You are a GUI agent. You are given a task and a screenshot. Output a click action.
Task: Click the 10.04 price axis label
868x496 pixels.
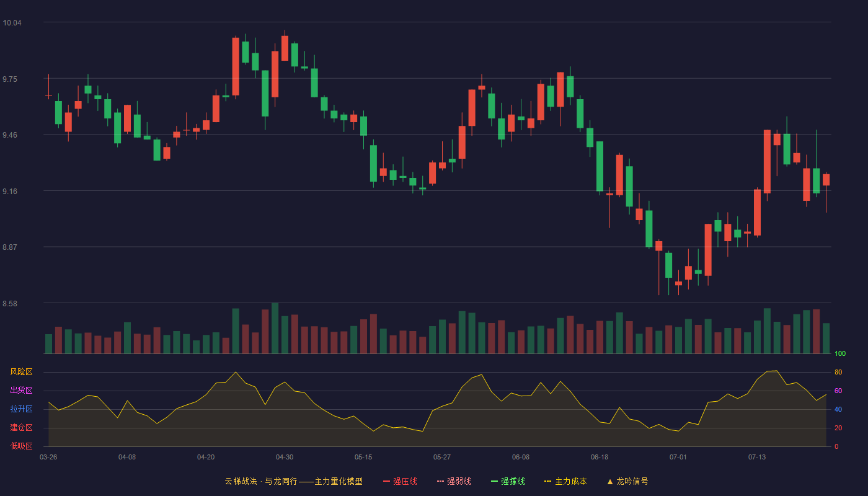[x=12, y=23]
